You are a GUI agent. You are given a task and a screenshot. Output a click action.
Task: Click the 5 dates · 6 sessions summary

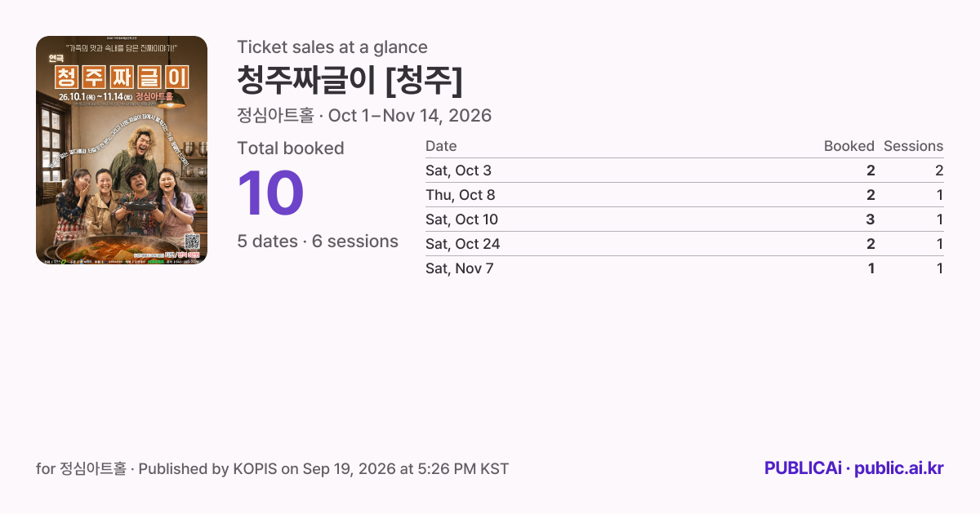coord(318,241)
